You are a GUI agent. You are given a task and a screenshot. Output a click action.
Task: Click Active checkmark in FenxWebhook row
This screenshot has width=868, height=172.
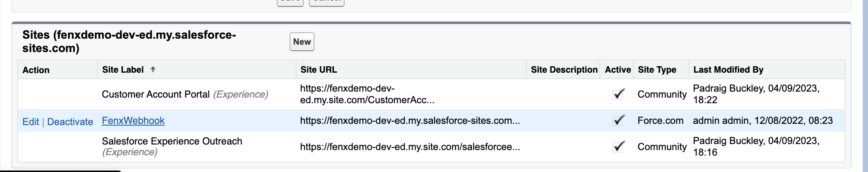coord(618,120)
